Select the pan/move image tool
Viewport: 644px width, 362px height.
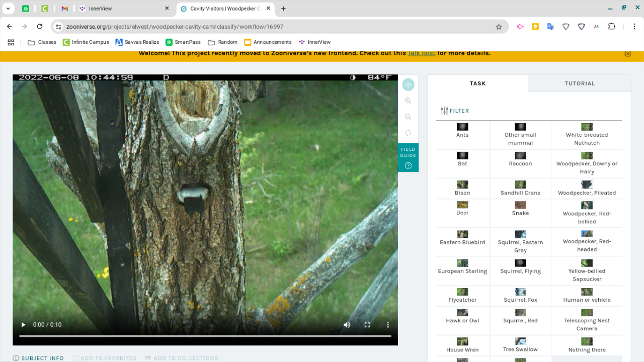tap(408, 84)
